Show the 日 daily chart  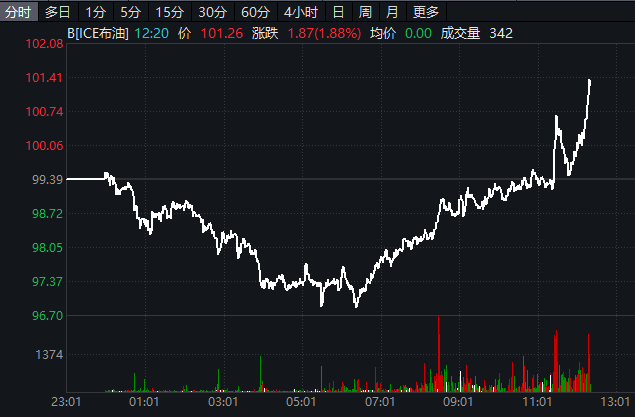[x=338, y=12]
